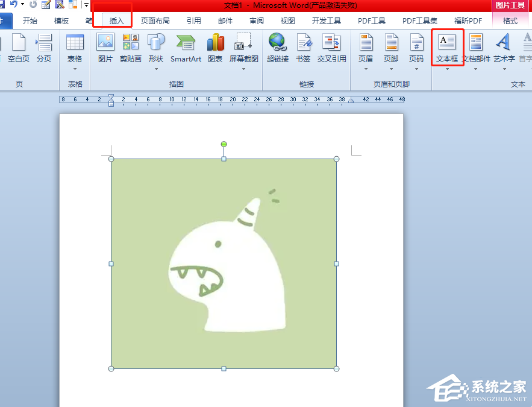Open the 格式 (Format) picture tools tab
Image resolution: width=532 pixels, height=407 pixels.
click(x=510, y=21)
